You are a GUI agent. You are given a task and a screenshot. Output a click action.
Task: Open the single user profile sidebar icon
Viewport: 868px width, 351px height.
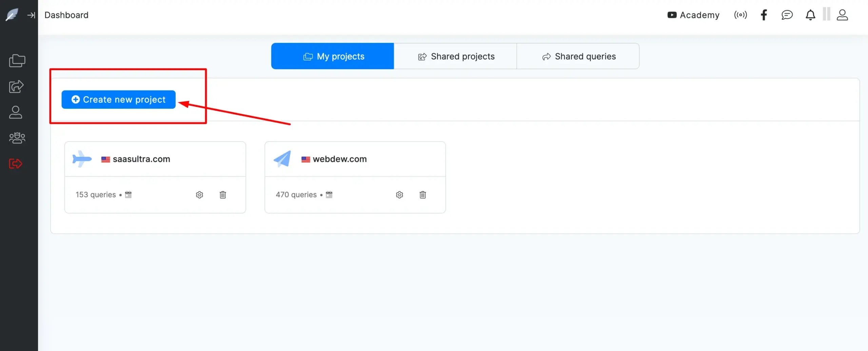(16, 112)
